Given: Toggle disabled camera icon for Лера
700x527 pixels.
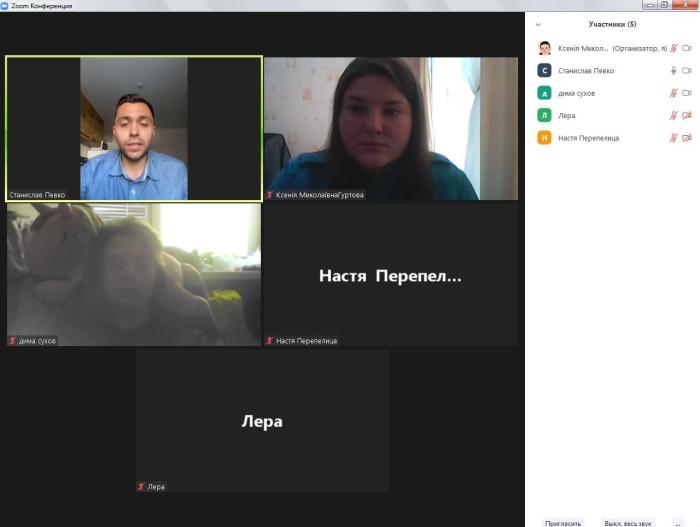Looking at the screenshot, I should tap(687, 115).
